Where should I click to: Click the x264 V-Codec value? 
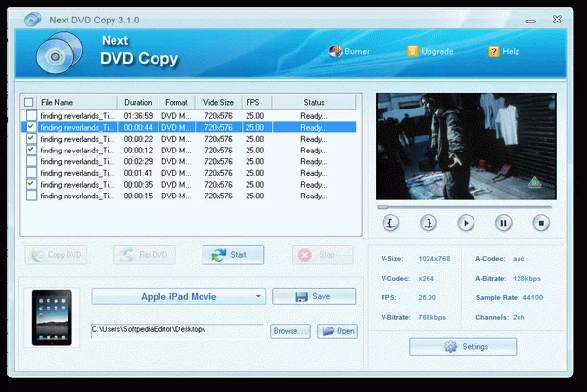point(426,278)
